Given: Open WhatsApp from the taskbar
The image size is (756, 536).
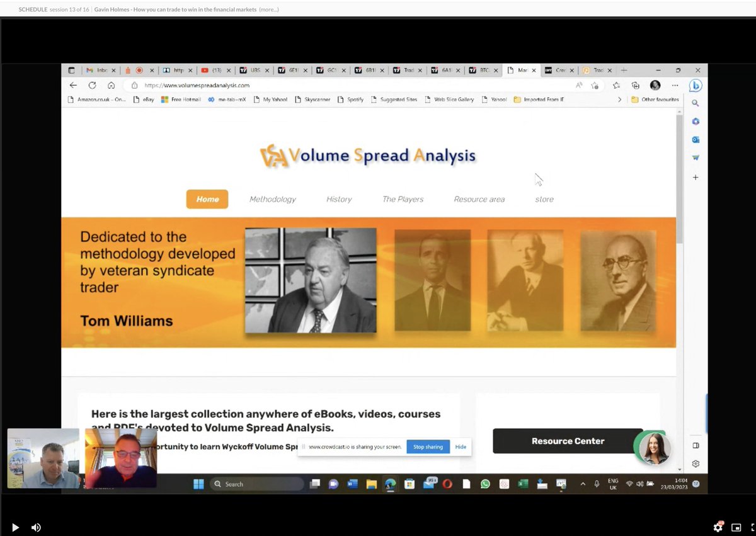Looking at the screenshot, I should coord(484,484).
